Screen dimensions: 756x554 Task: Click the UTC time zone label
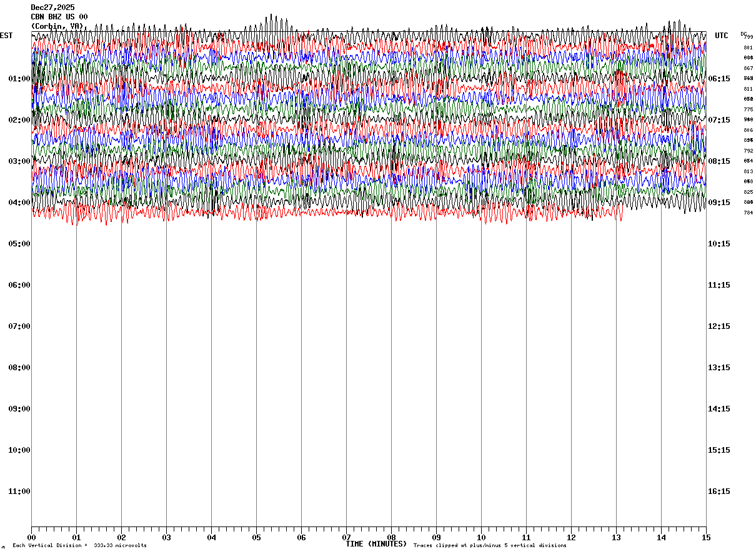pos(722,36)
